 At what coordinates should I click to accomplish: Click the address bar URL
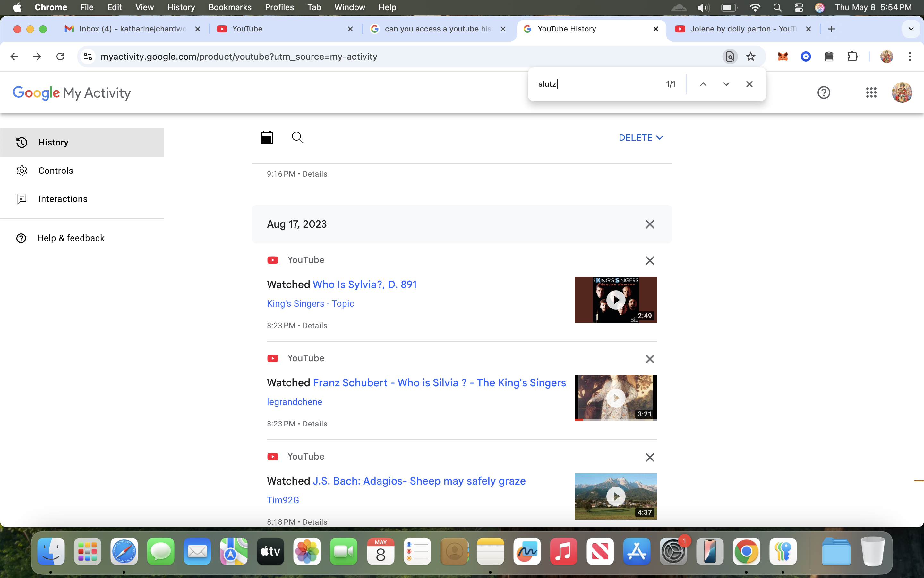pyautogui.click(x=239, y=57)
